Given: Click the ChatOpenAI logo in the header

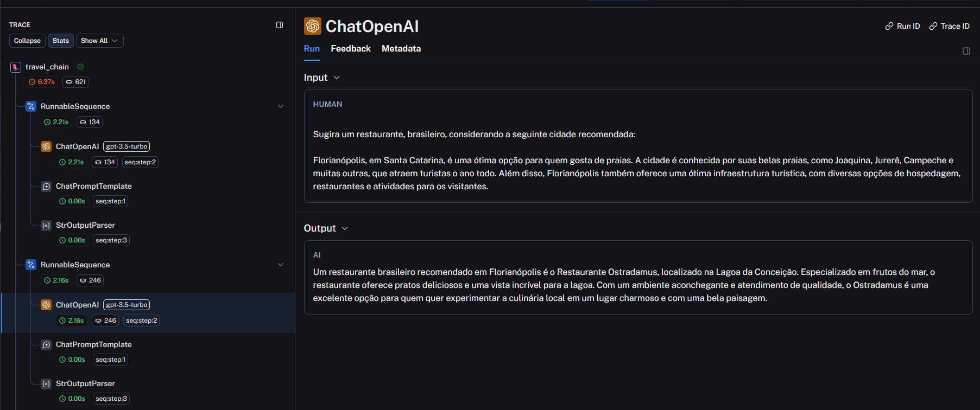Looking at the screenshot, I should click(x=313, y=26).
